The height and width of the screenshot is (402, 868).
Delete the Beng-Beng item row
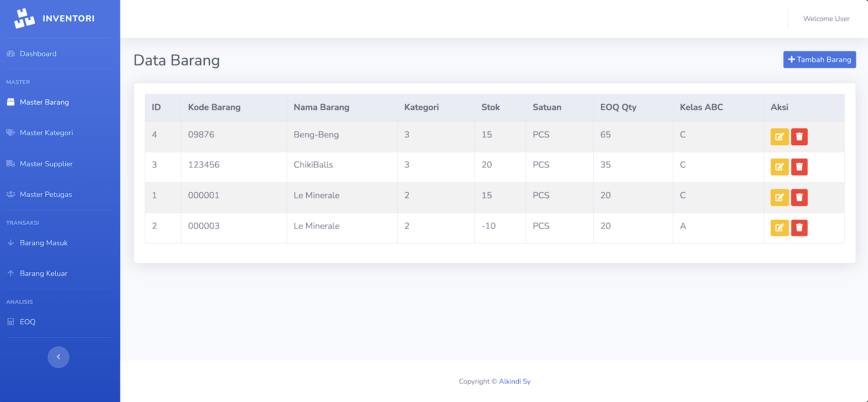click(x=799, y=137)
